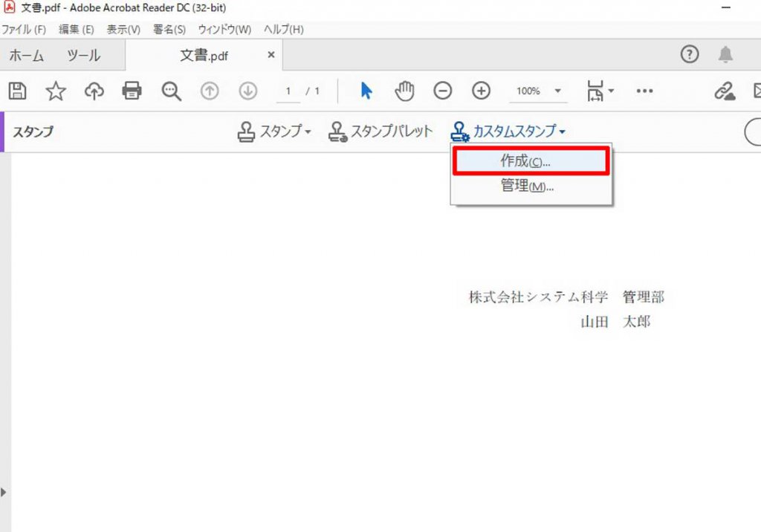Open the fit page width tool
761x532 pixels.
click(595, 91)
